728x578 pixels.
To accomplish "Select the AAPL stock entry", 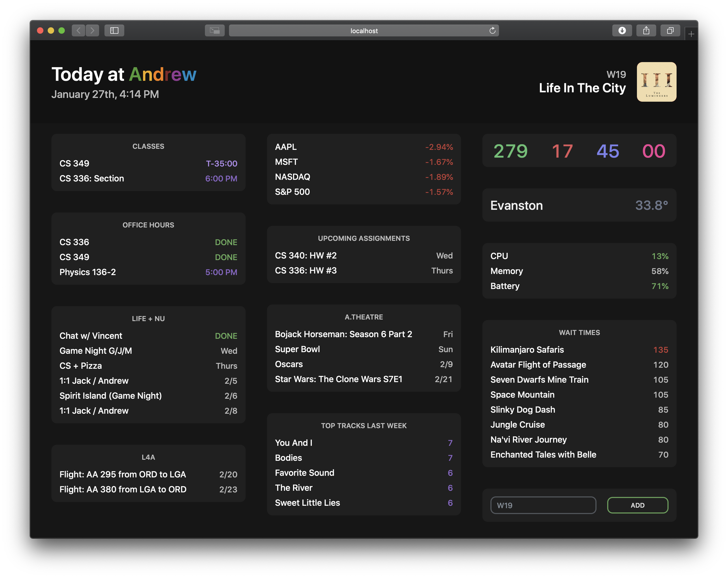I will pyautogui.click(x=364, y=147).
